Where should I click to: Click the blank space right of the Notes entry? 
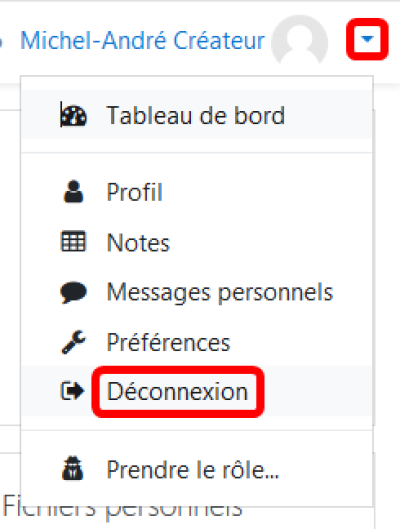(270, 242)
